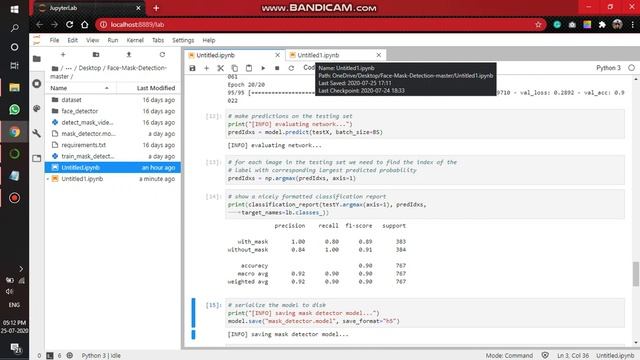
Task: Open the Edit menu
Action: point(72,40)
